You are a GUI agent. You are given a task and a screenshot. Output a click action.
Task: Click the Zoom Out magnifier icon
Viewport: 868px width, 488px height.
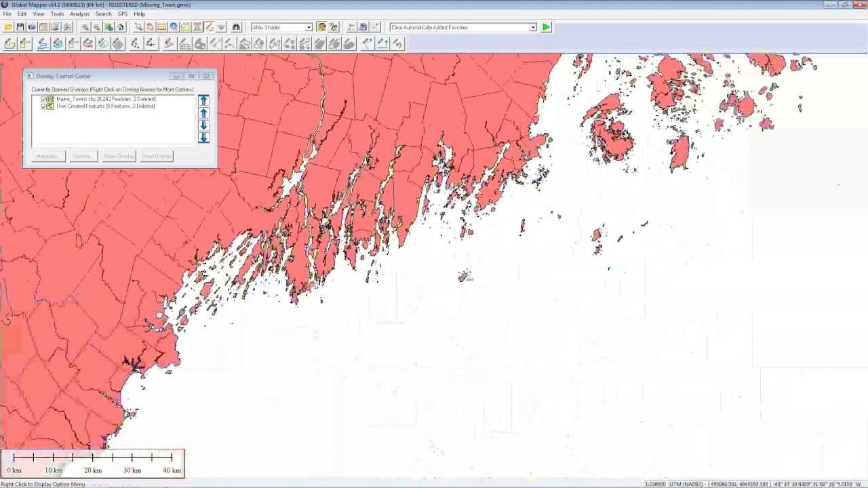click(96, 27)
